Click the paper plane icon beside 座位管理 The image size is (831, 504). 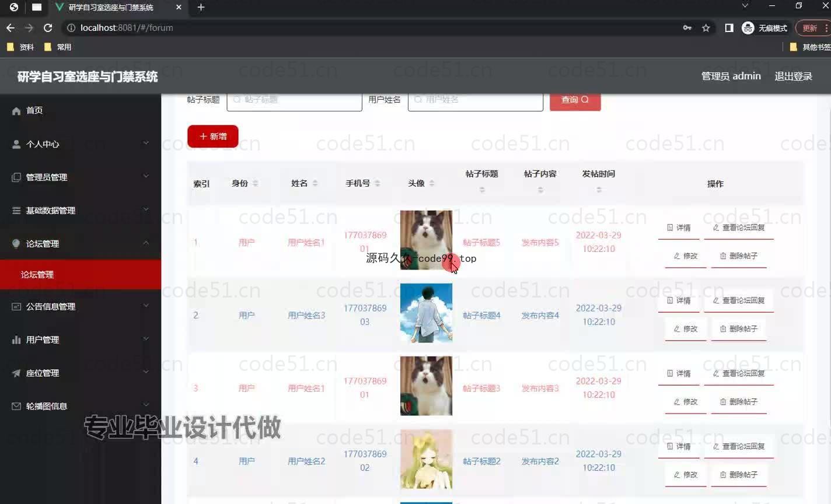point(16,373)
